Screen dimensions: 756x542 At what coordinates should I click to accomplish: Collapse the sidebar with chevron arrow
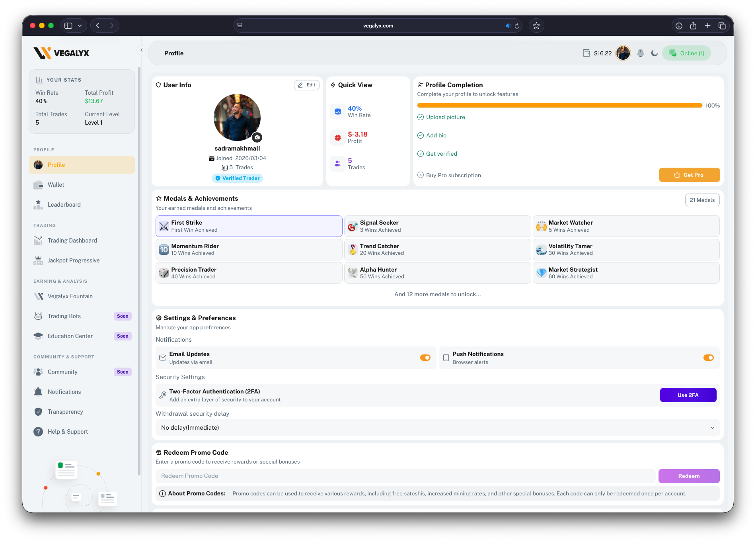pyautogui.click(x=141, y=50)
